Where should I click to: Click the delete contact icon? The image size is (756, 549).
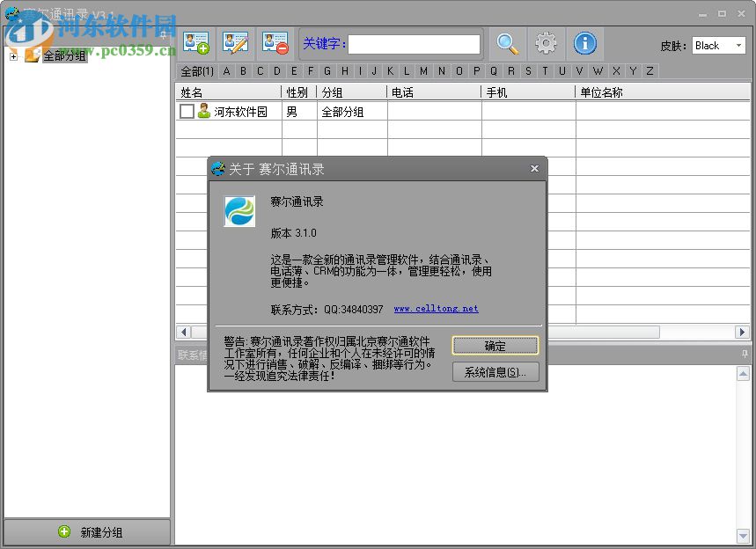274,42
